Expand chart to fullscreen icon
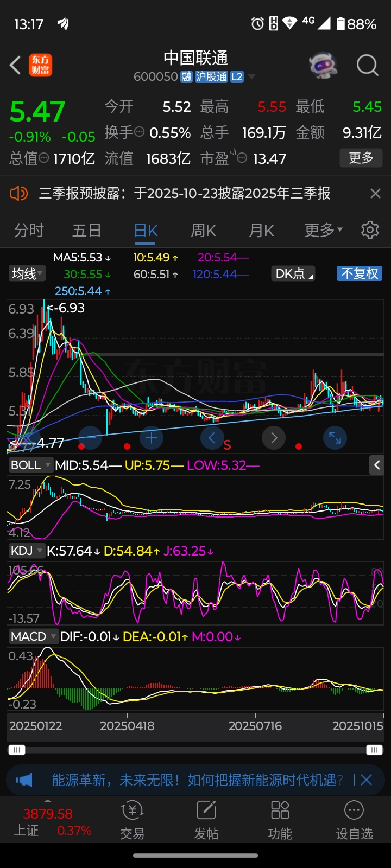This screenshot has width=391, height=868. point(335,437)
